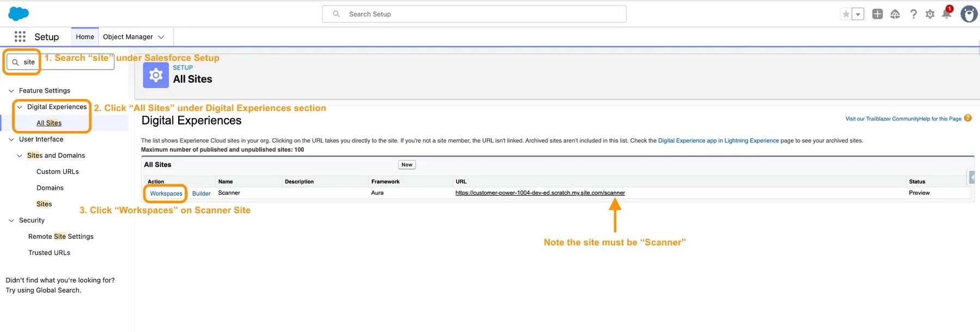The image size is (980, 332).
Task: Collapse the Sites and Domains node
Action: (20, 156)
